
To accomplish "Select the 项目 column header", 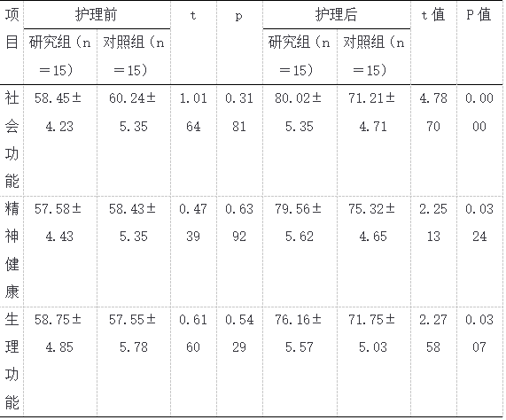I will 12,43.
